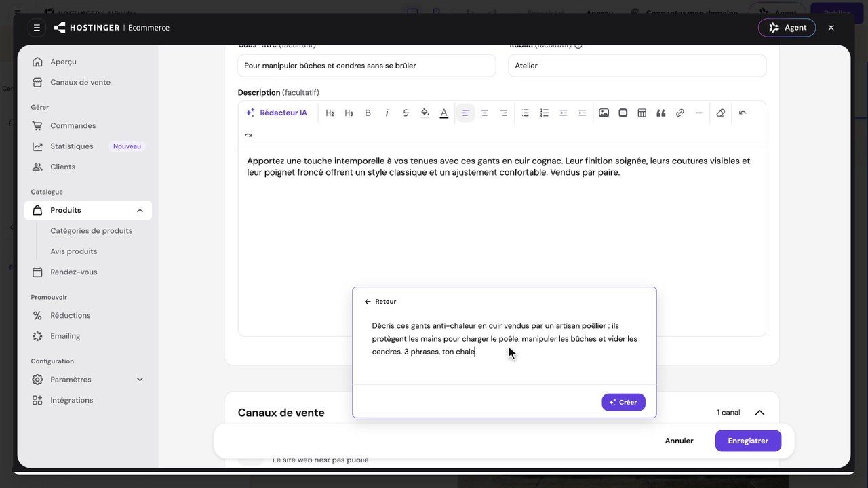
Task: Insert an image into the description
Action: 604,113
